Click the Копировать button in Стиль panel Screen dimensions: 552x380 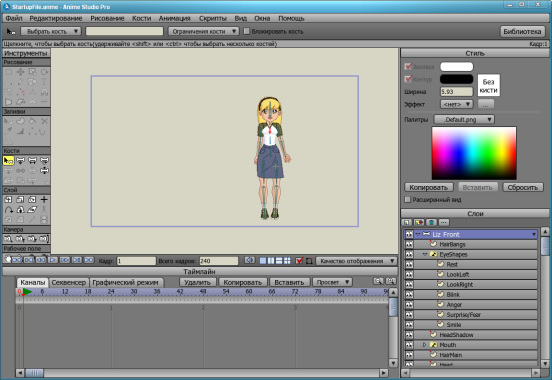(x=428, y=187)
